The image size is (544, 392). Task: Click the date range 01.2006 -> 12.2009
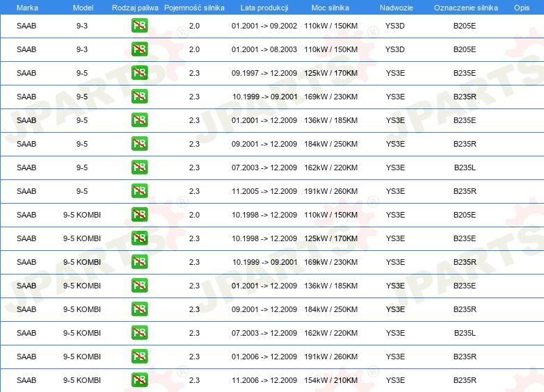(x=264, y=357)
